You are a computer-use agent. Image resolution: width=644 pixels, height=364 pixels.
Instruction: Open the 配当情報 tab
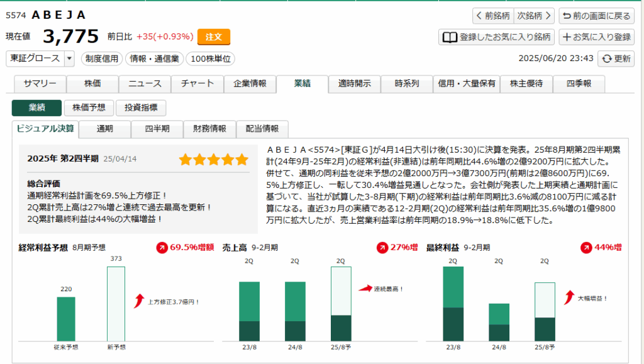point(262,129)
